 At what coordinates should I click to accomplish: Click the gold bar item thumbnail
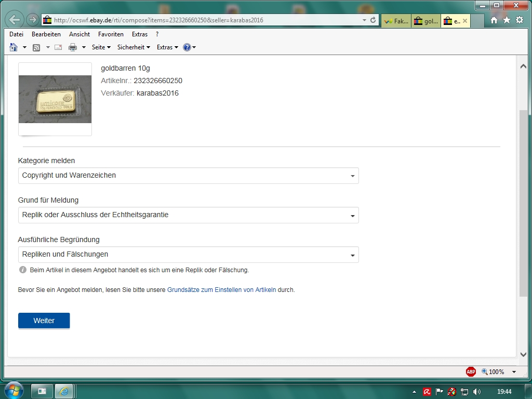click(55, 99)
